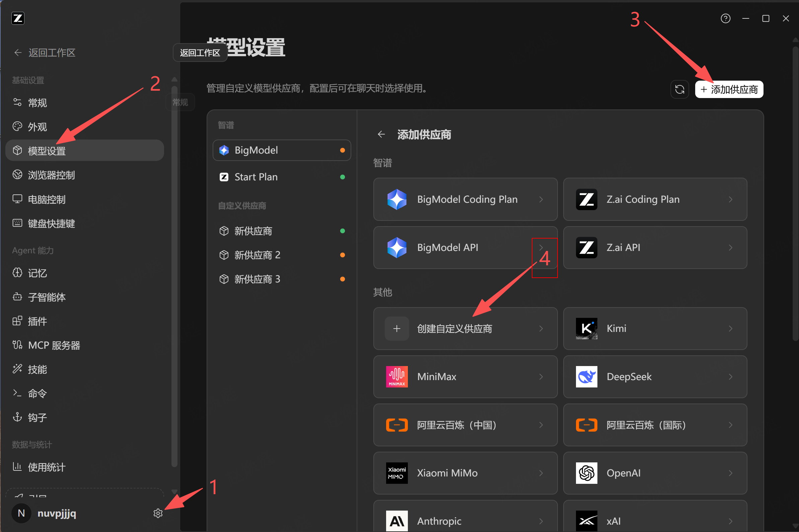This screenshot has width=799, height=532.
Task: Expand the MiniMax chevron arrow
Action: tap(541, 377)
